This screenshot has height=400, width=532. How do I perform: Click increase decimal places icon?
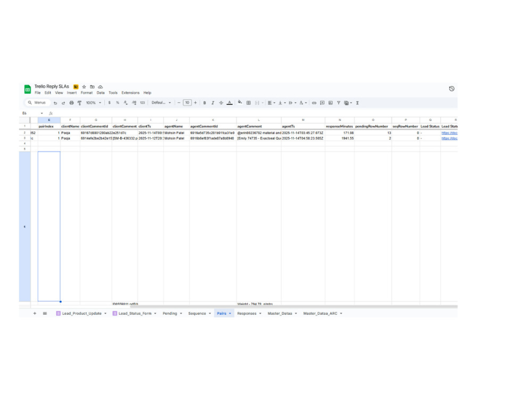coord(134,103)
